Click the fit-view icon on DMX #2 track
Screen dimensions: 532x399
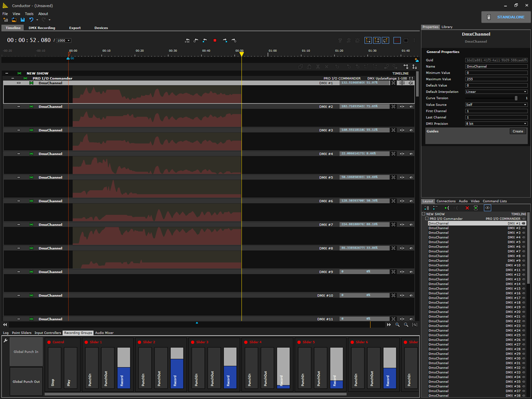(x=393, y=107)
